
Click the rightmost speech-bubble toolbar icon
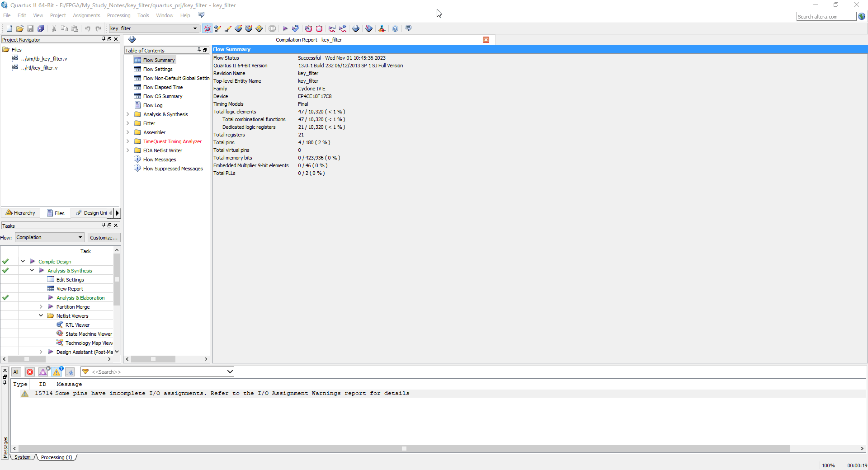point(408,28)
